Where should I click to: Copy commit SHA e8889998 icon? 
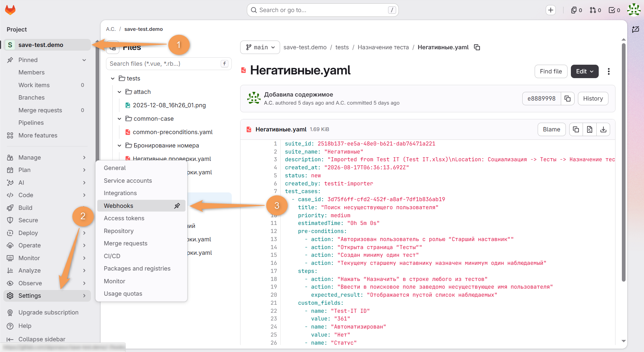click(x=568, y=99)
